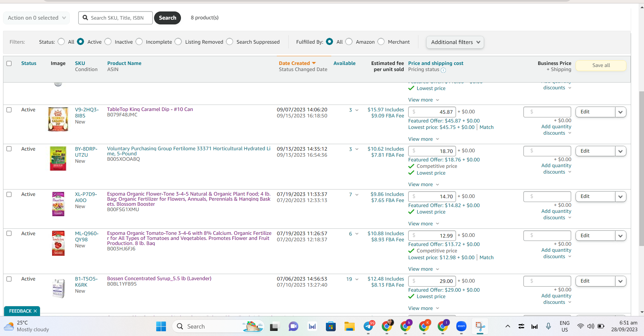Viewport: 644px width, 336px height.
Task: Select the TableTop King Caramel Dip row checkbox
Action: click(x=9, y=110)
